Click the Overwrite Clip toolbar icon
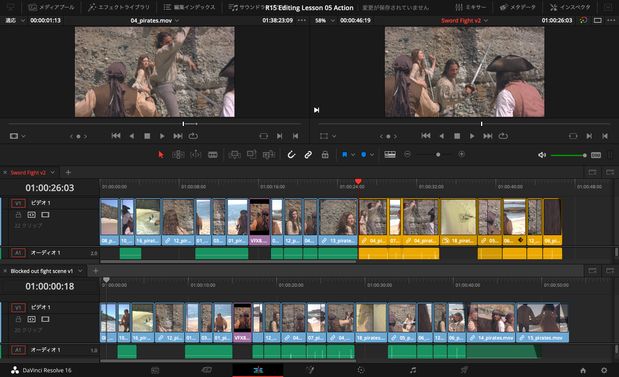This screenshot has height=377, width=619. (251, 155)
